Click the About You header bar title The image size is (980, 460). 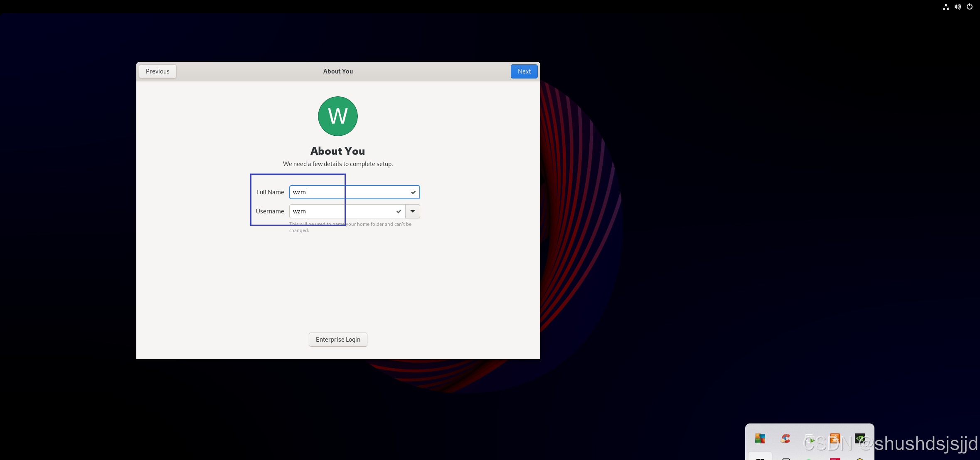(338, 71)
